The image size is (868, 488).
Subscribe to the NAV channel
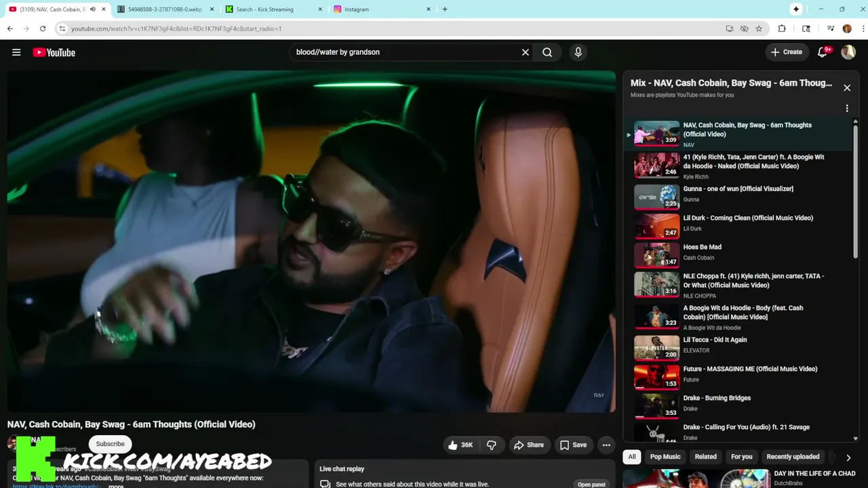[x=110, y=444]
